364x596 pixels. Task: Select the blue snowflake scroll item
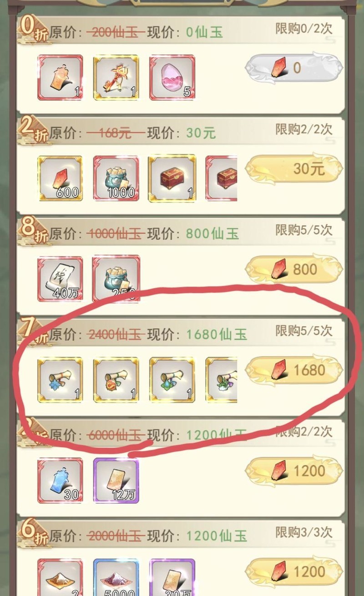point(60,380)
